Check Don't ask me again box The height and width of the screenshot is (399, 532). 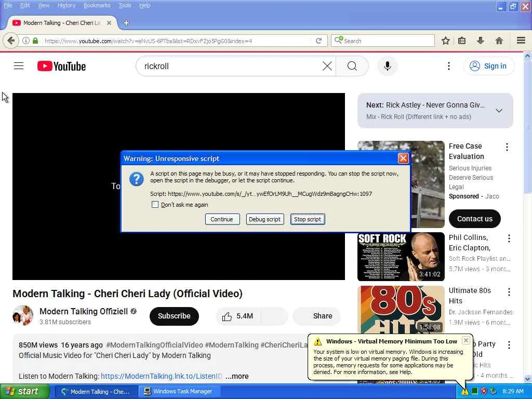coord(155,205)
